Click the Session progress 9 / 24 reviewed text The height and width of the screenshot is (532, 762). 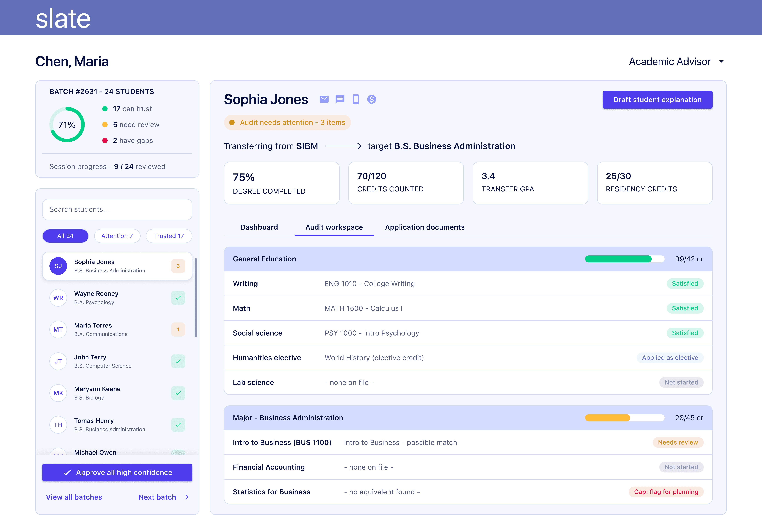click(107, 167)
